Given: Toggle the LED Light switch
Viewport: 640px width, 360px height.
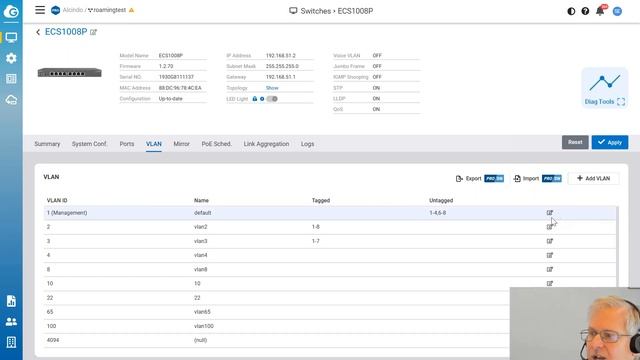Looking at the screenshot, I should [272, 99].
